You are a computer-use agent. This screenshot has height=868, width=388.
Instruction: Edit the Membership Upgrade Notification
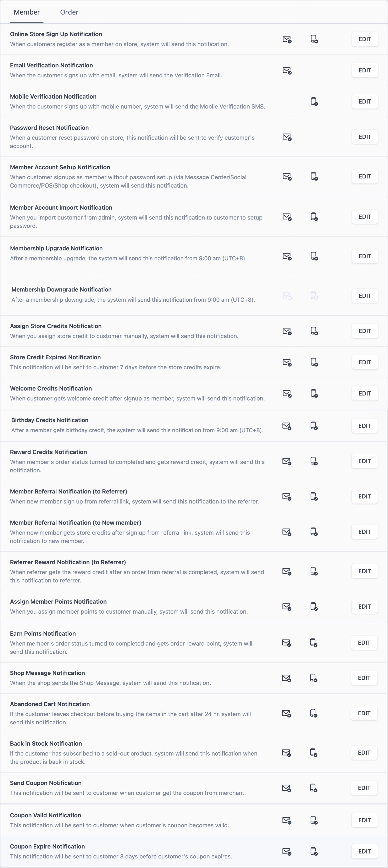click(365, 256)
